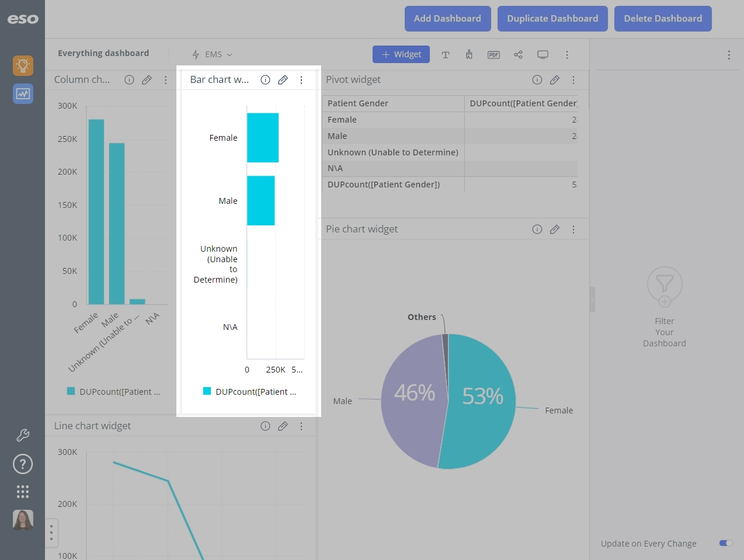Show info for the Line chart widget
Viewport: 744px width, 560px height.
click(x=265, y=426)
